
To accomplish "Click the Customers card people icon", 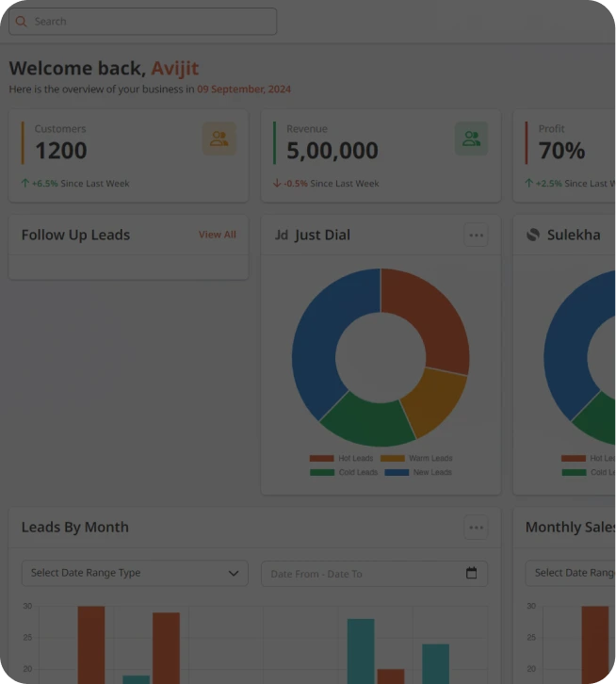I will pos(219,138).
